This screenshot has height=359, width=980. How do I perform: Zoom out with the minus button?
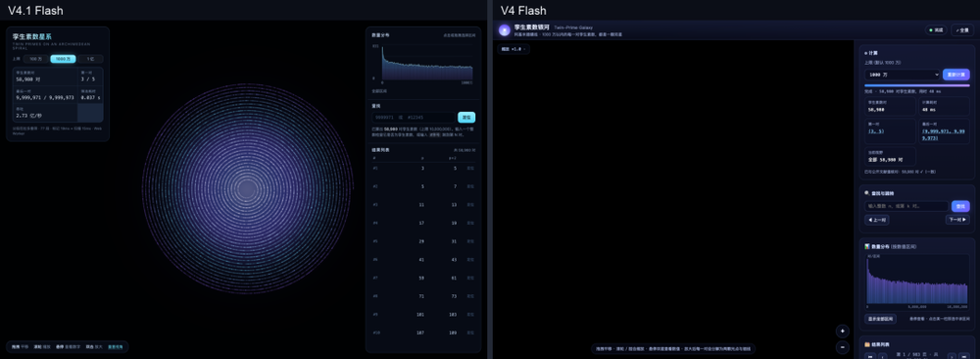[x=843, y=347]
